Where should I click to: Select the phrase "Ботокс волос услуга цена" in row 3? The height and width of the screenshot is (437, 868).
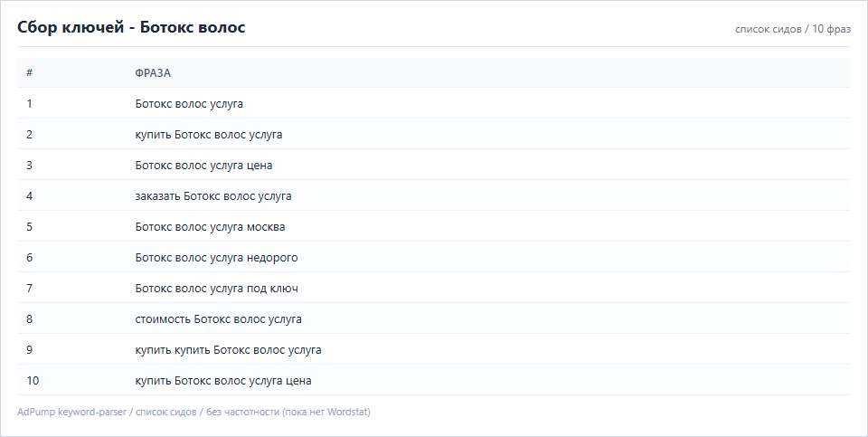point(203,165)
